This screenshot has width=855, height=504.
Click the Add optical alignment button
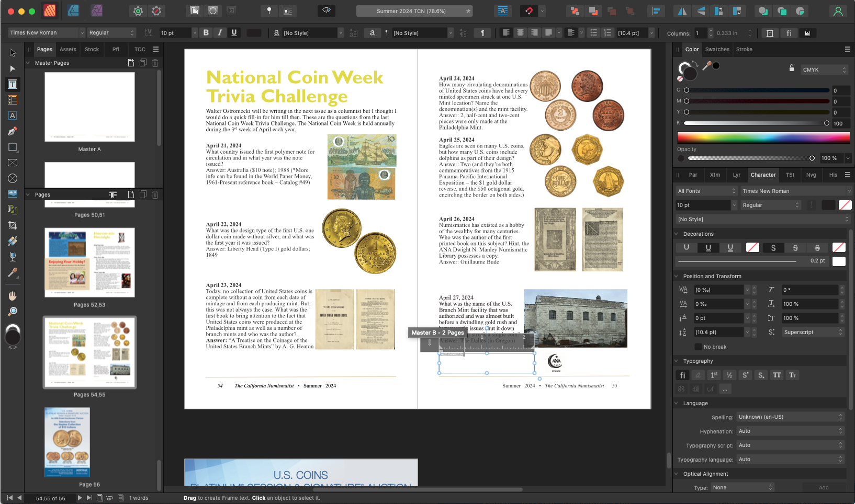[x=824, y=487]
